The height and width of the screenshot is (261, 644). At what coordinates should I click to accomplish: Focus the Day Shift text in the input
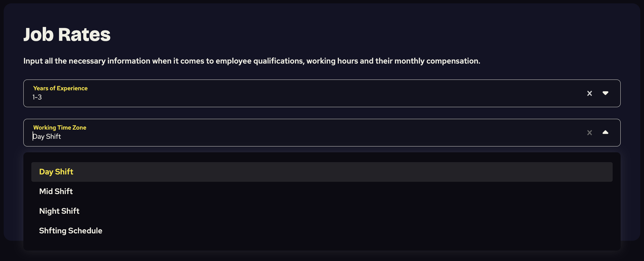(x=47, y=137)
